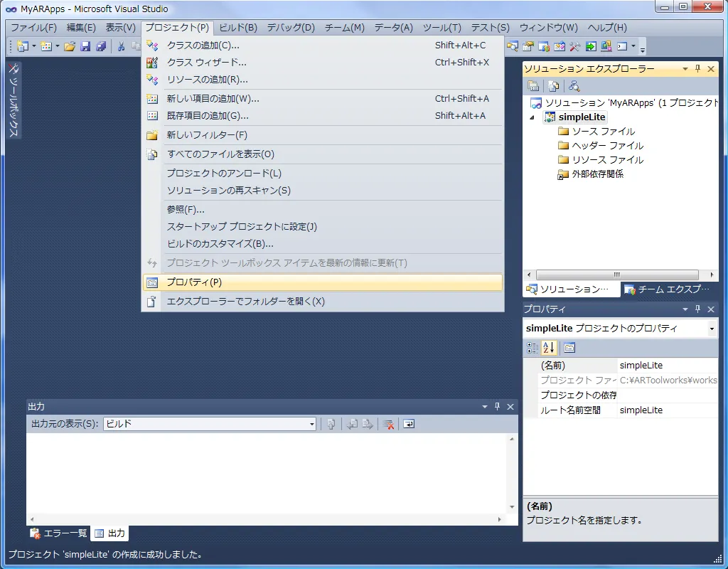Open the Solution Explorer toolbar icon with magnifier
Viewport: 728px width, 569px height.
[513, 46]
